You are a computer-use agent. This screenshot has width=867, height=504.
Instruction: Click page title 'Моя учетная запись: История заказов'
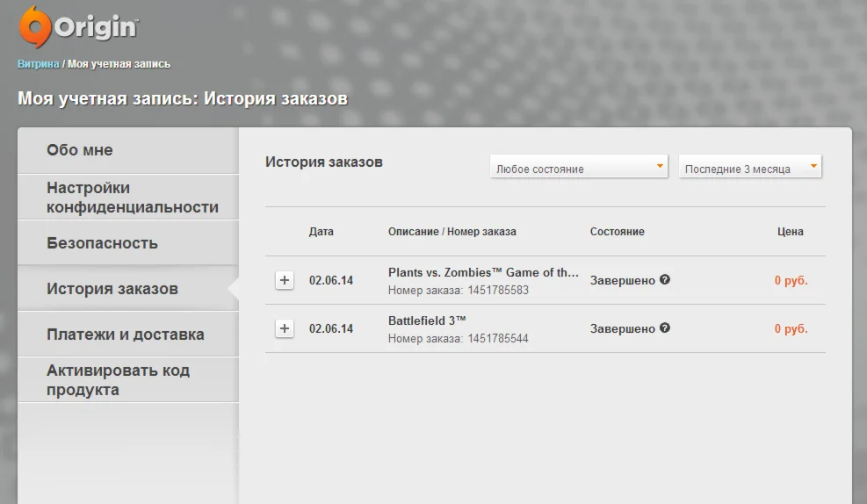pos(183,98)
